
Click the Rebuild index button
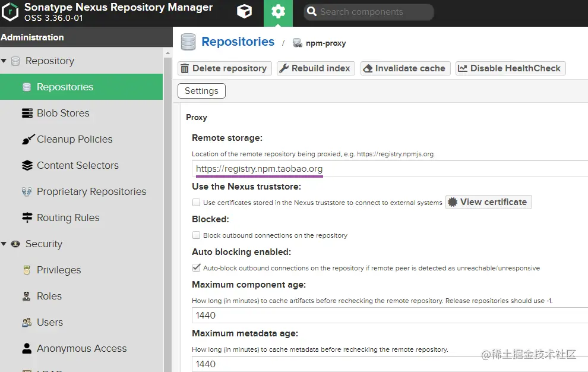pos(316,68)
